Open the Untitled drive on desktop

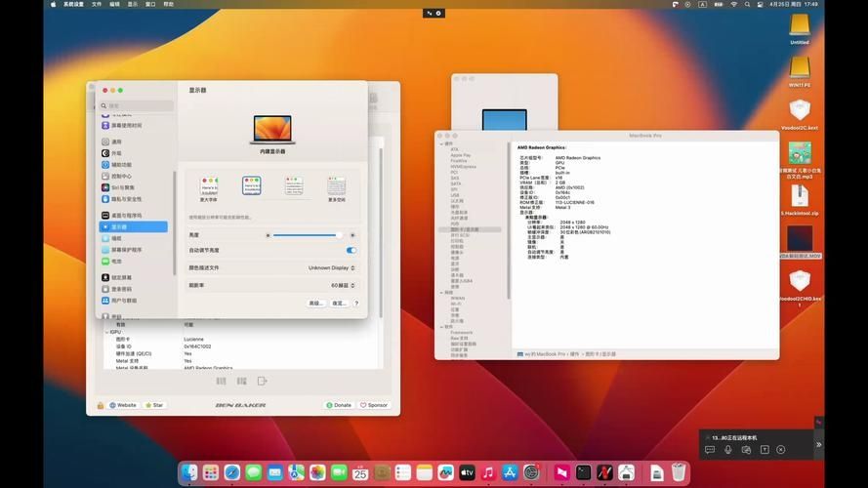click(800, 29)
